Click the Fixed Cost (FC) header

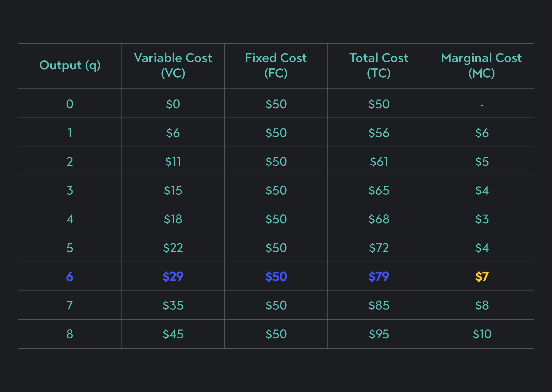pos(276,65)
